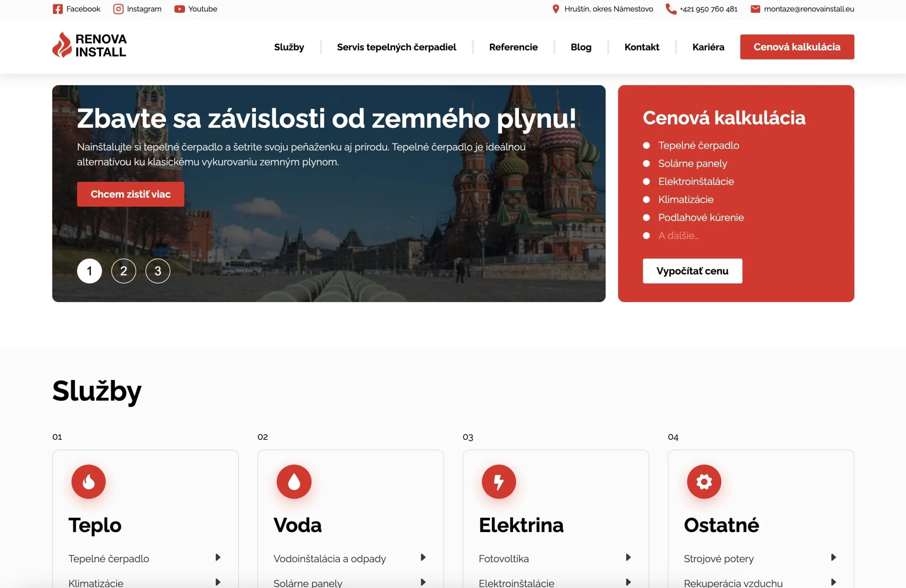Click the water drop icon above Voda
Screen dimensions: 906x588
coord(294,482)
